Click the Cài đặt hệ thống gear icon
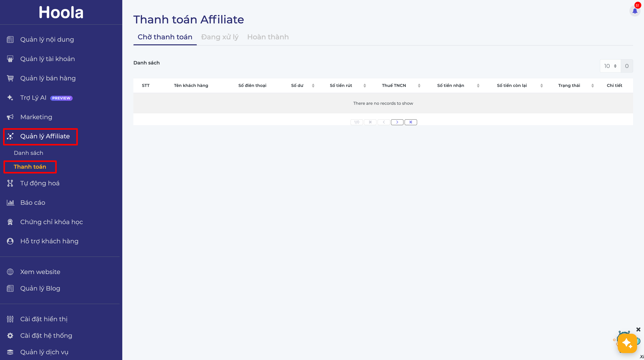This screenshot has height=360, width=644. point(10,335)
